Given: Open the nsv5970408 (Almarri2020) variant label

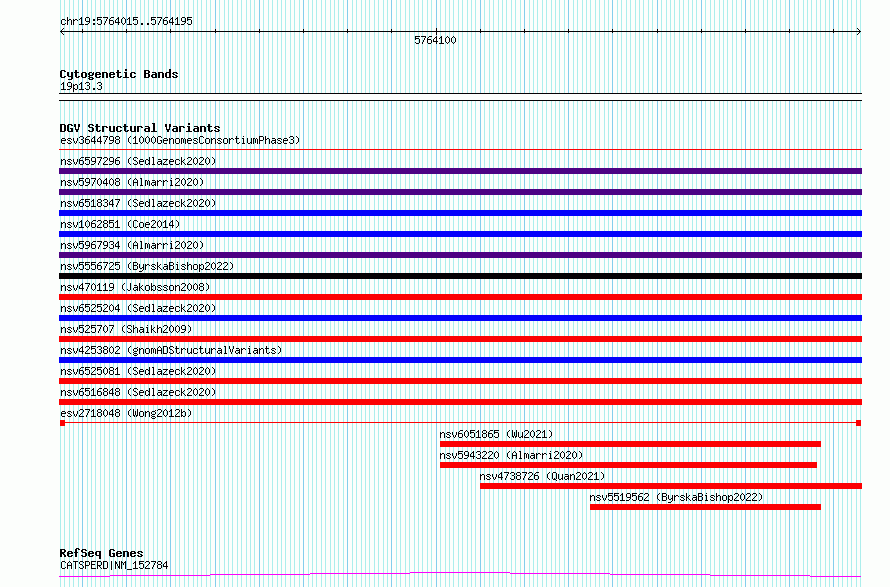Looking at the screenshot, I should [x=132, y=182].
